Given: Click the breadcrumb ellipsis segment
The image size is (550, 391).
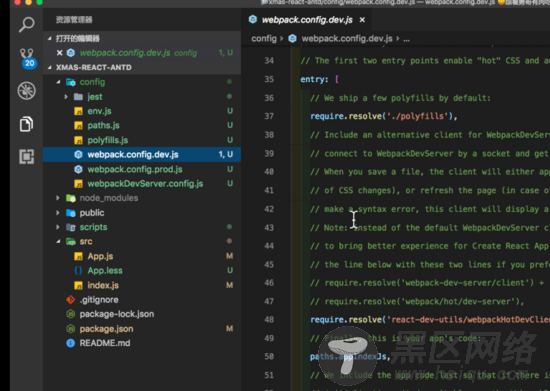Looking at the screenshot, I should click(x=406, y=39).
